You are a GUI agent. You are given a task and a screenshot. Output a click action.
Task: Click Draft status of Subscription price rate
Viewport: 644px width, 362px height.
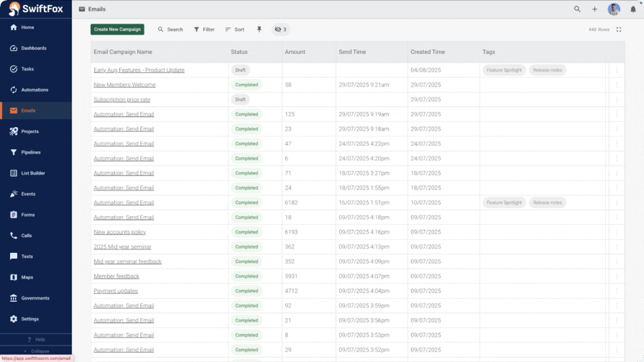241,99
